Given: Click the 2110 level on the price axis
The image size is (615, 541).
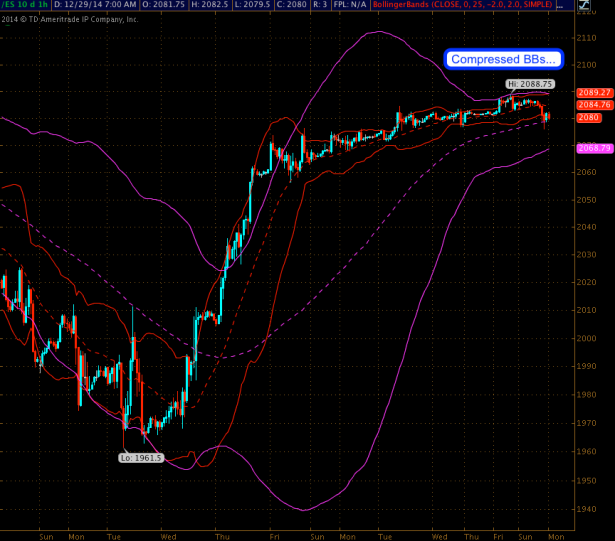Looking at the screenshot, I should [587, 37].
